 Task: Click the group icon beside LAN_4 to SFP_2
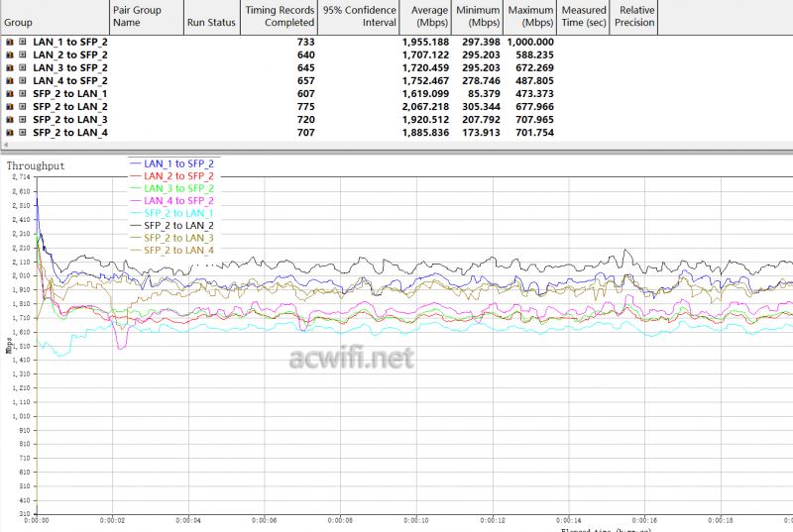[x=10, y=81]
